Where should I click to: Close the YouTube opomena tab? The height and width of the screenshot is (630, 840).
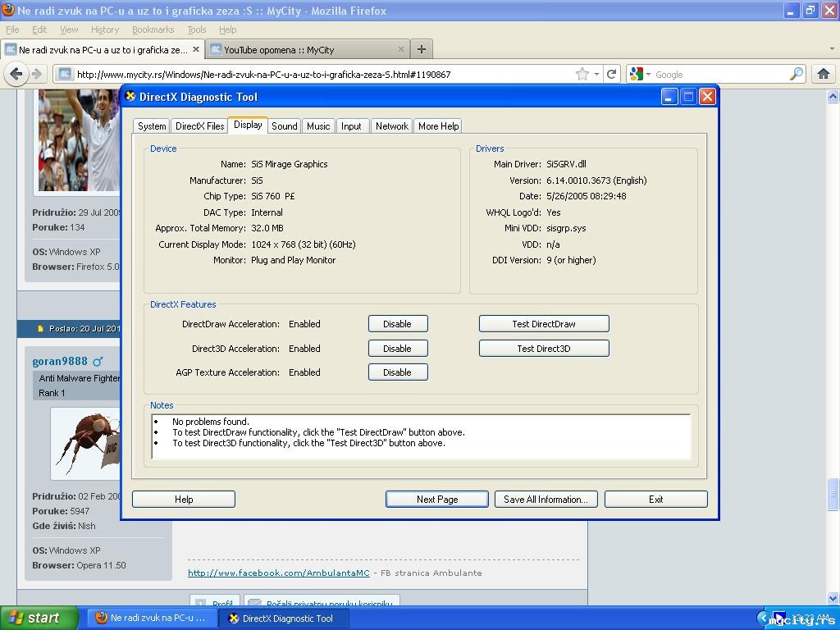[x=402, y=49]
